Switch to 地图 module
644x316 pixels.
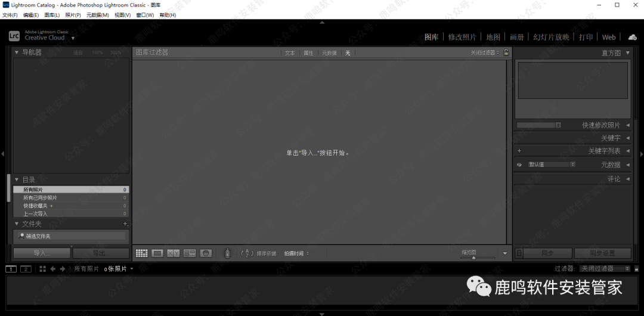493,37
